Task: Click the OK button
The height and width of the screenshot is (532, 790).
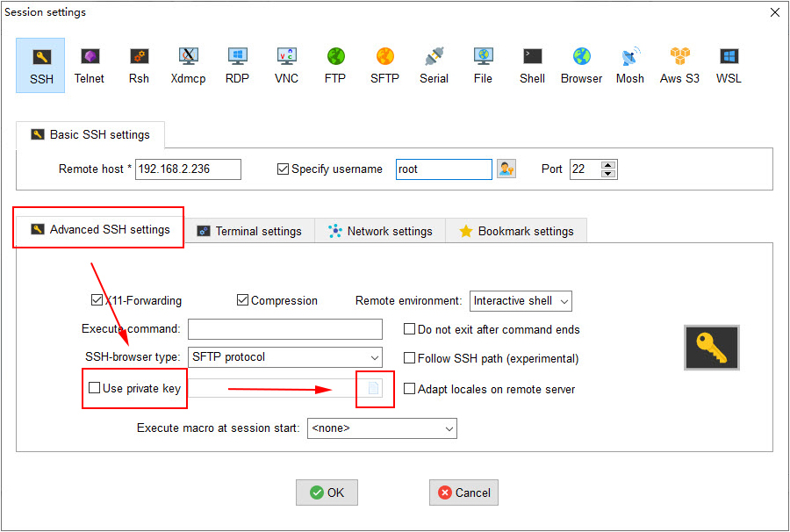Action: coord(327,492)
